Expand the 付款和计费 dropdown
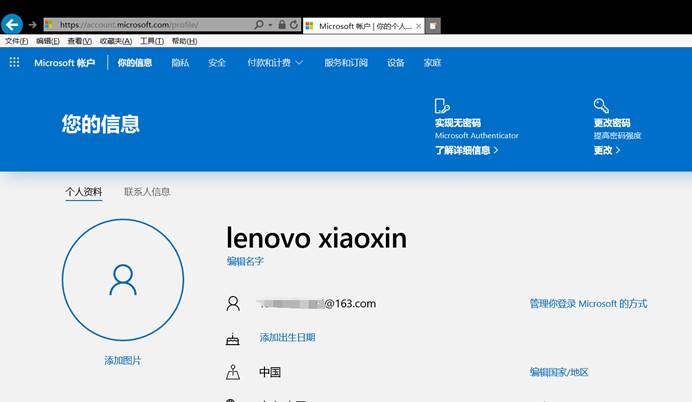The image size is (692, 402). coord(275,63)
